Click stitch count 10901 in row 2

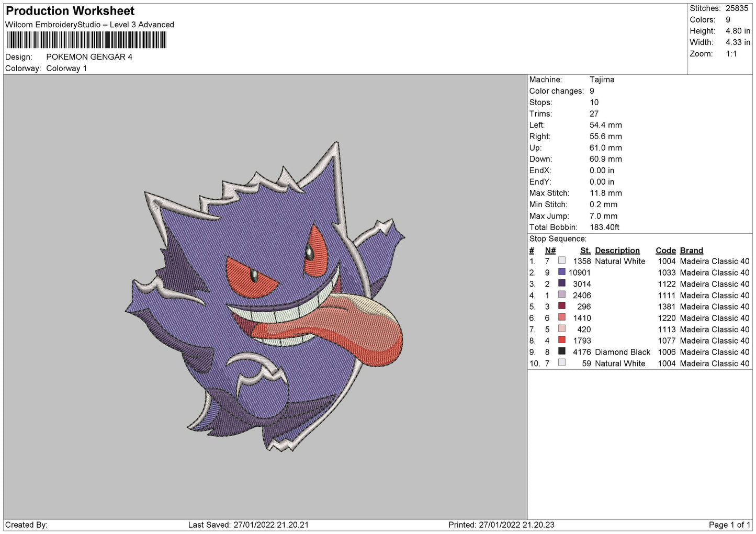coord(579,272)
